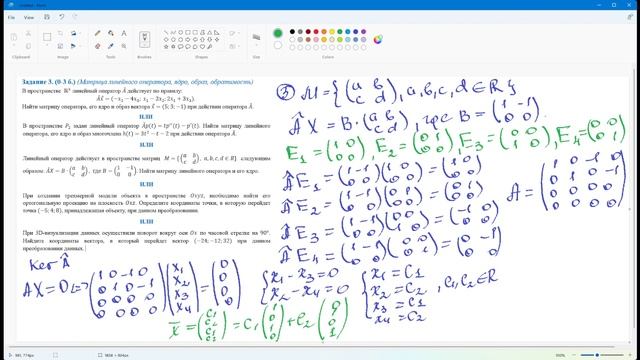Pick the Curve shape
Screen dimensions: 640x360
pyautogui.click(x=173, y=32)
